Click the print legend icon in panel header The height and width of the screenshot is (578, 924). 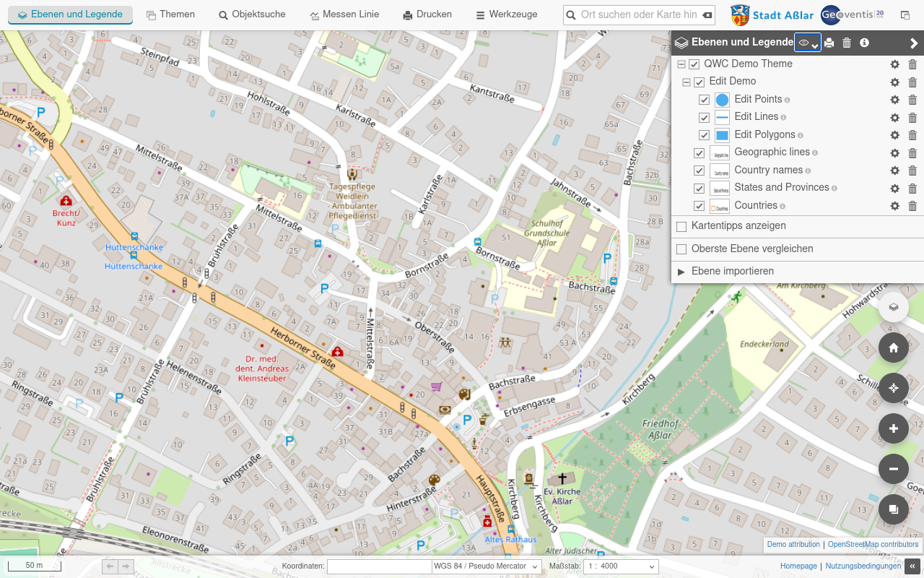click(x=829, y=43)
